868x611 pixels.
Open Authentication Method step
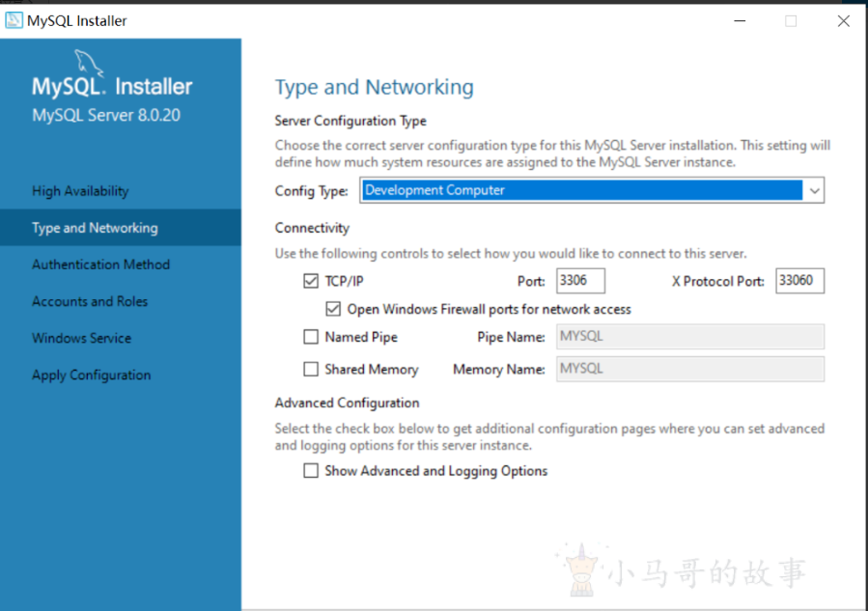[x=100, y=264]
